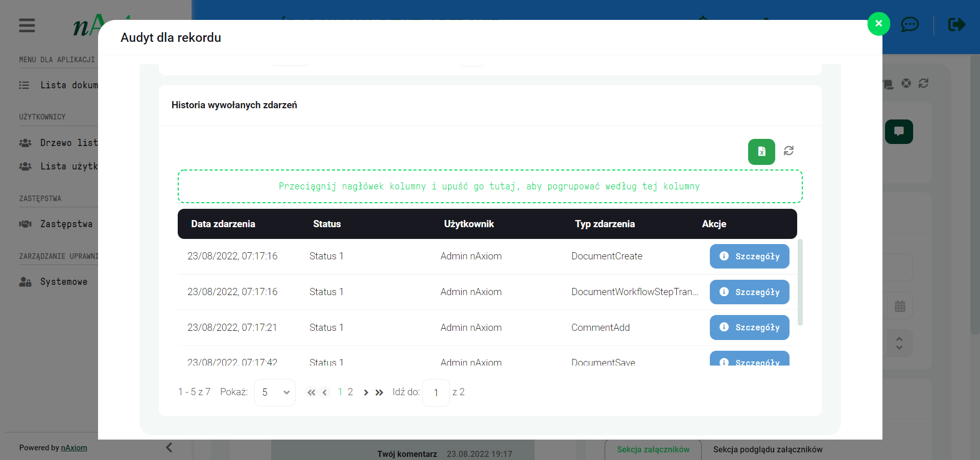Screen dimensions: 980x460
Task: Toggle the hamburger menu
Action: 27,26
